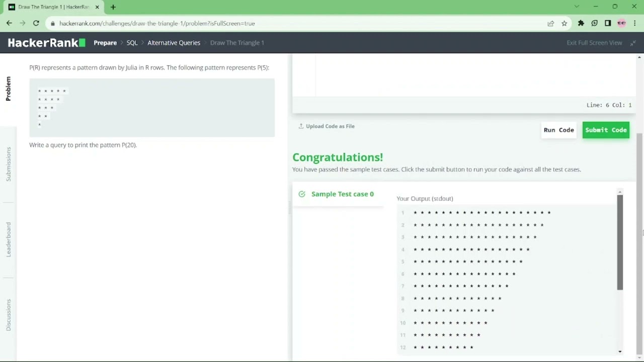This screenshot has width=644, height=362.
Task: Go back in browser history
Action: click(9, 23)
